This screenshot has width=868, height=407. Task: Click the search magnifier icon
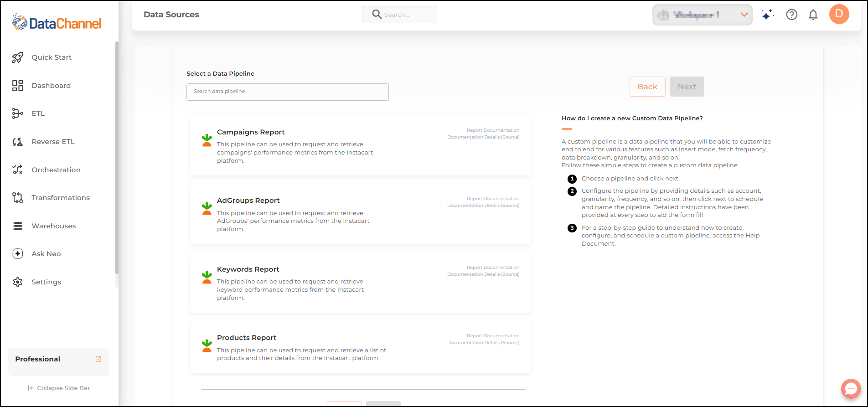pyautogui.click(x=377, y=15)
